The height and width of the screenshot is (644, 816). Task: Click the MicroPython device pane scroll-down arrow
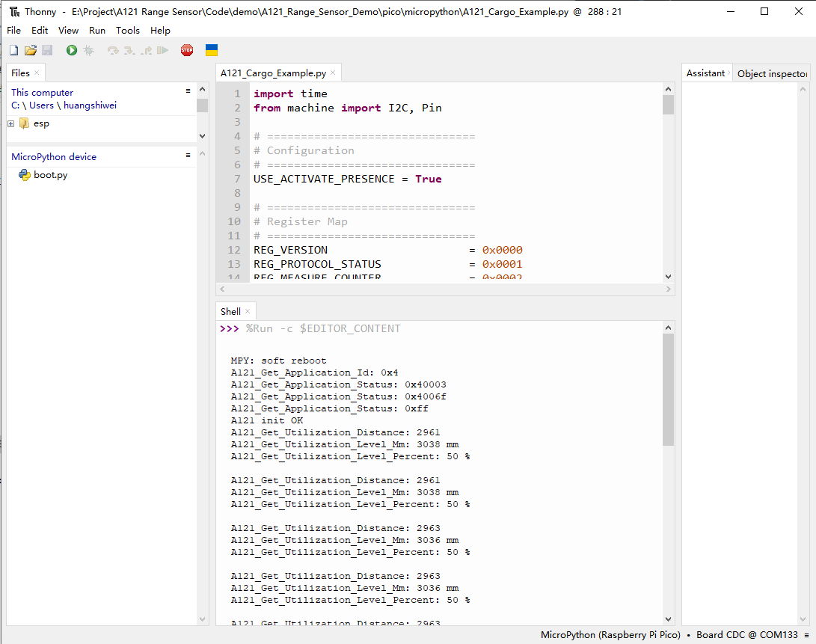(203, 619)
